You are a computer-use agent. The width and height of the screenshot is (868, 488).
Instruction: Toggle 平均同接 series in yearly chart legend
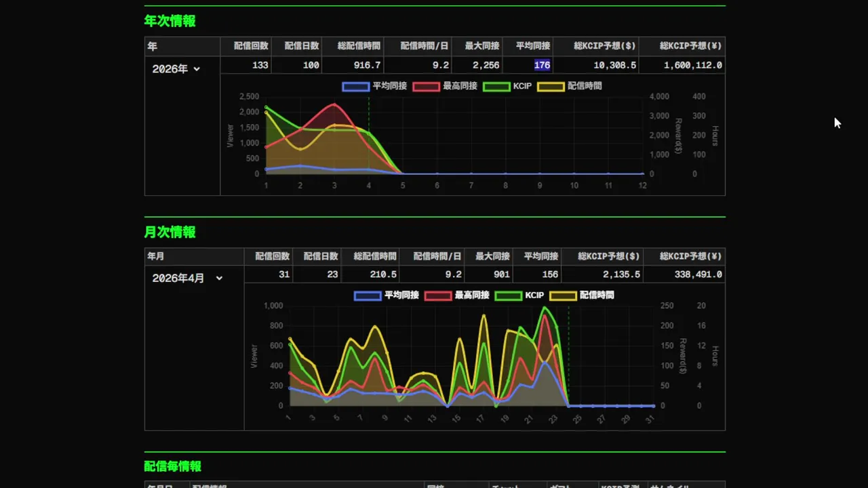click(374, 86)
